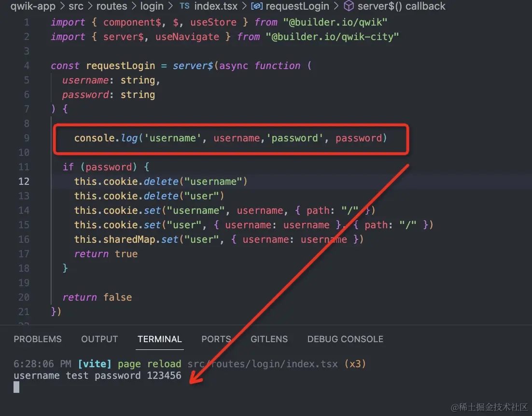Screen dimensions: 532x416
Task: Select requestLogin in the breadcrumb
Action: click(297, 6)
